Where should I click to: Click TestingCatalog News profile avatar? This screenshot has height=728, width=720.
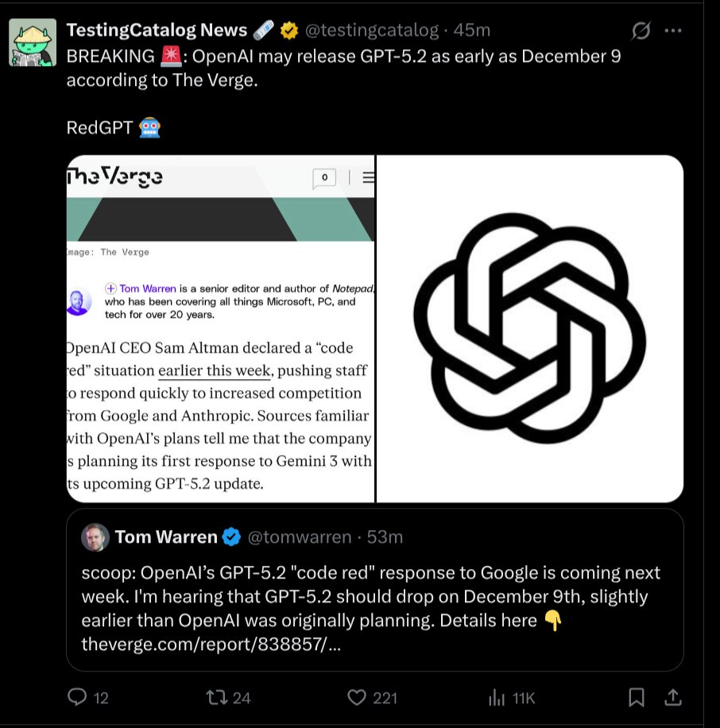(33, 42)
